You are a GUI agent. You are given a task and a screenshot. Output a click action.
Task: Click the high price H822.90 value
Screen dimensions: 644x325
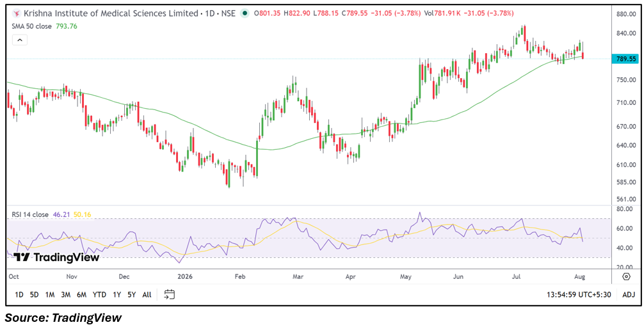click(297, 13)
